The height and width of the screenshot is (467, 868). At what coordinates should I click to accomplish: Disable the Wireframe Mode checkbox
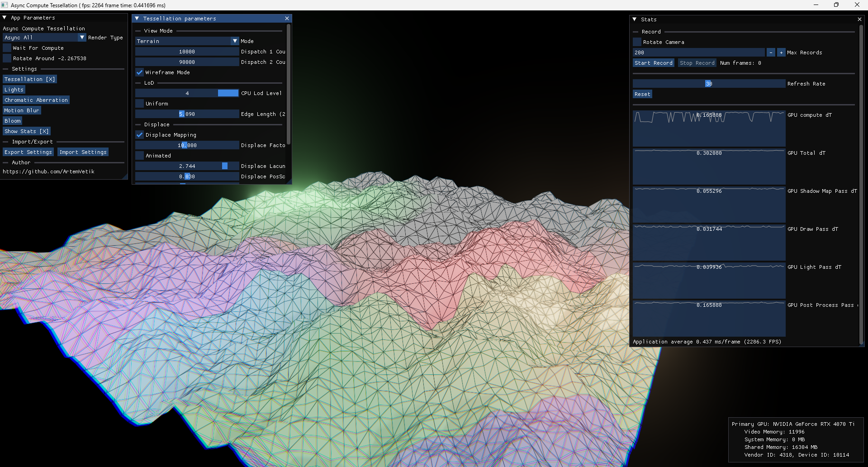coord(139,72)
